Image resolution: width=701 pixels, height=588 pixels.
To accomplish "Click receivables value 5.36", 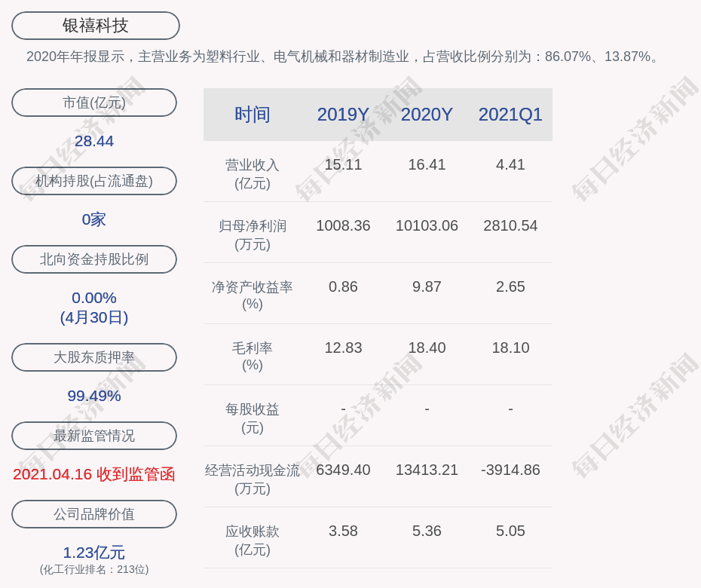I will pos(427,531).
